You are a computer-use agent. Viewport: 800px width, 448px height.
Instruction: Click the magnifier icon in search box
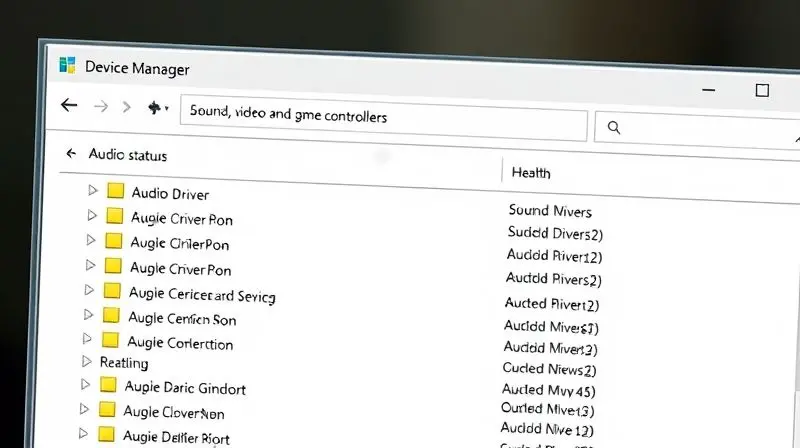pos(614,127)
